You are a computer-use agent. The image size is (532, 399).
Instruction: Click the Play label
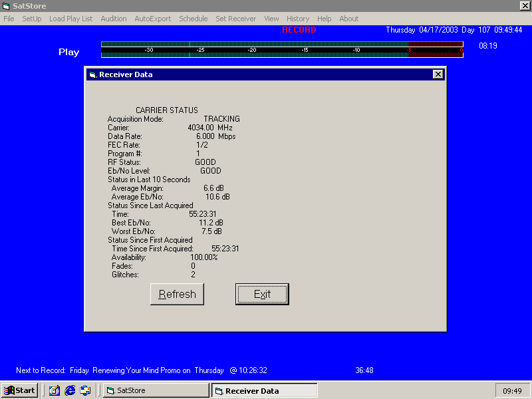(69, 53)
